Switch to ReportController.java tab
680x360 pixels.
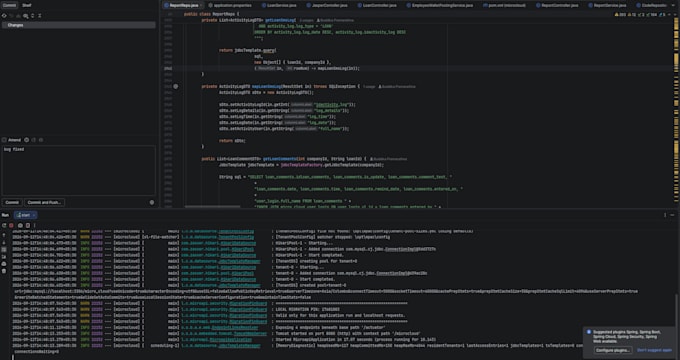coord(556,5)
